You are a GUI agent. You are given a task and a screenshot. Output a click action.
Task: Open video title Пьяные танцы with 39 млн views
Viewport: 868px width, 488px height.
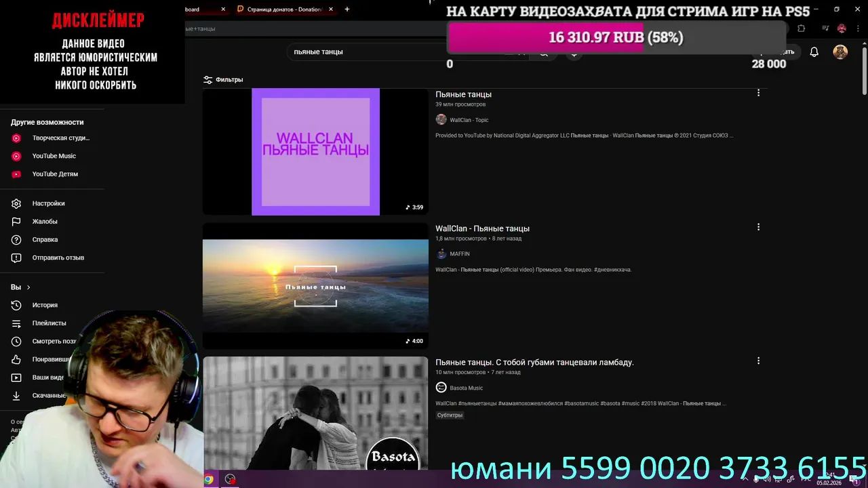click(x=463, y=94)
